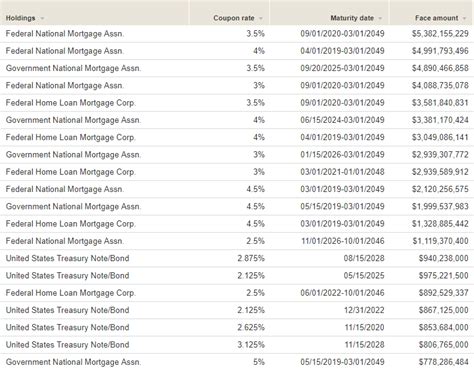Click face amount $1,119,370,400
This screenshot has width=474, height=371.
tap(440, 241)
